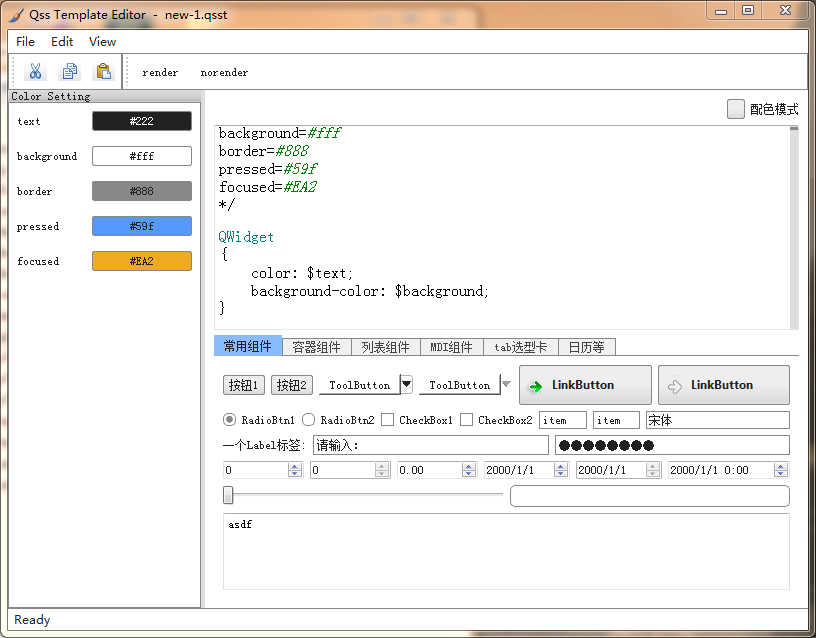The height and width of the screenshot is (638, 816).
Task: Click the 按钮1 button
Action: click(x=244, y=385)
